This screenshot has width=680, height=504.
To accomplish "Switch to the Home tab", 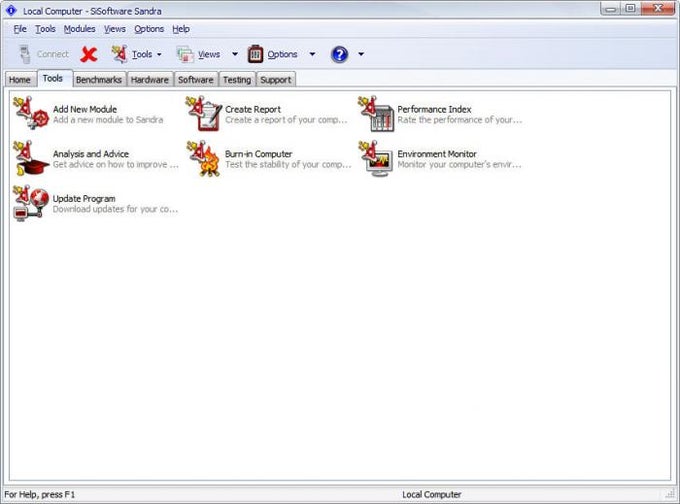I will (x=20, y=80).
